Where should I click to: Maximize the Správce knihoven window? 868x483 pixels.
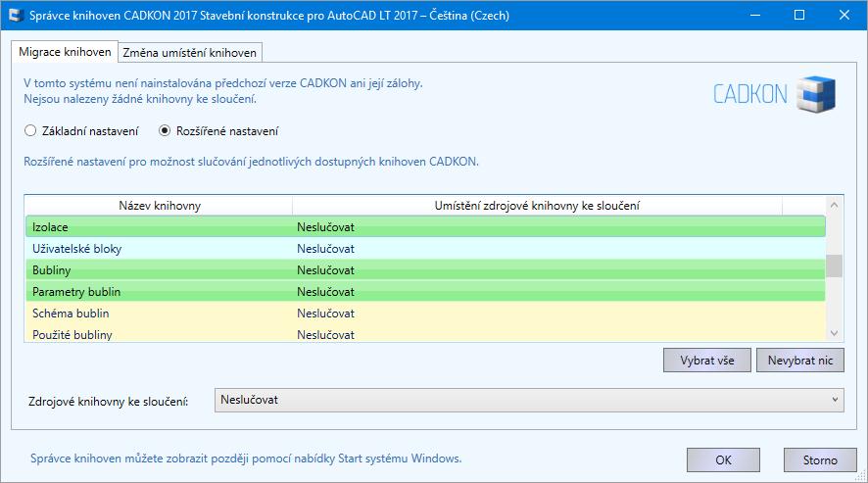799,15
